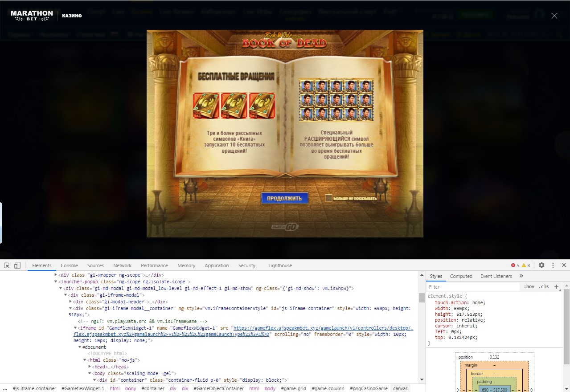The height and width of the screenshot is (392, 570).
Task: Click the expanding explorer symbols grid
Action: tap(336, 100)
